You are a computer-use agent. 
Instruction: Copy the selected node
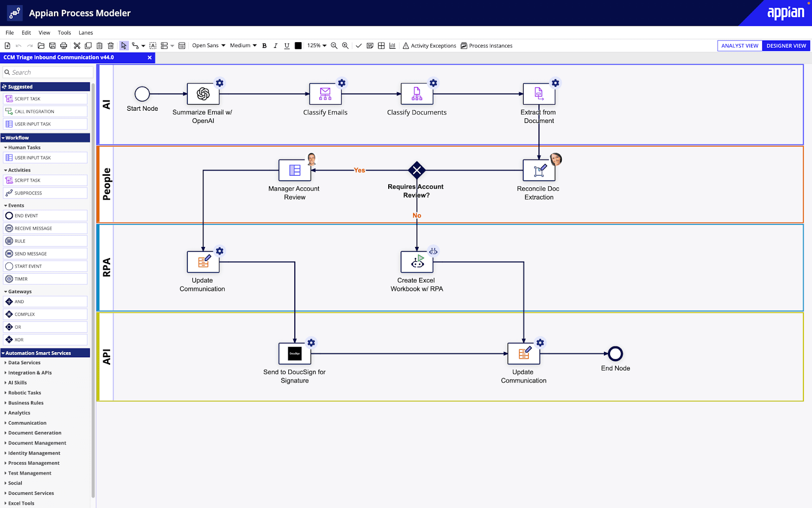(x=88, y=46)
